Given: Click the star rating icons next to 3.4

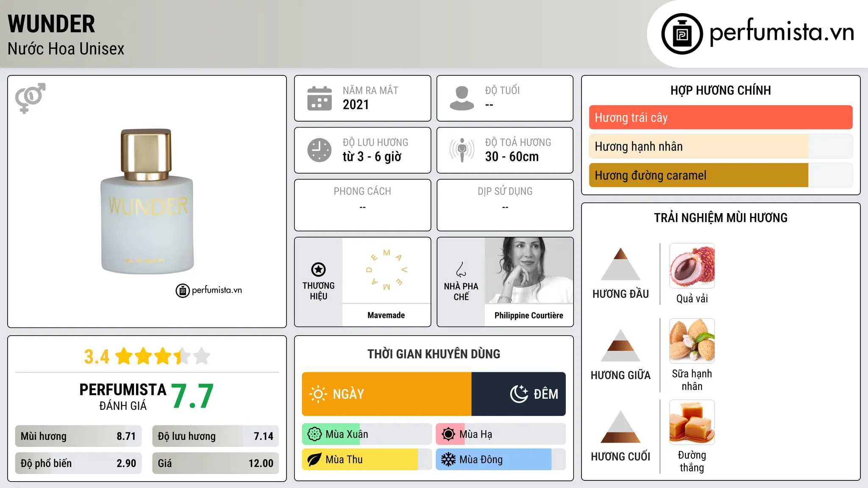Looking at the screenshot, I should pyautogui.click(x=162, y=356).
